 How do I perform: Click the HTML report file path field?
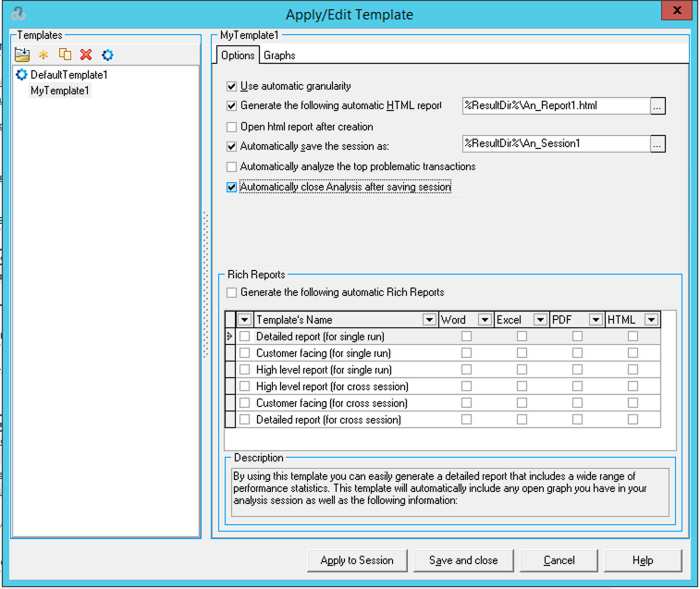[553, 105]
